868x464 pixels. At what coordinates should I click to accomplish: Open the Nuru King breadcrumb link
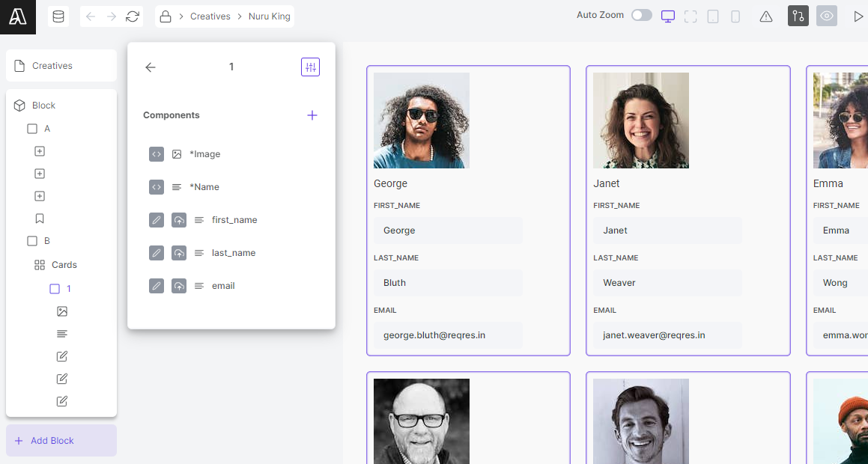pos(269,16)
